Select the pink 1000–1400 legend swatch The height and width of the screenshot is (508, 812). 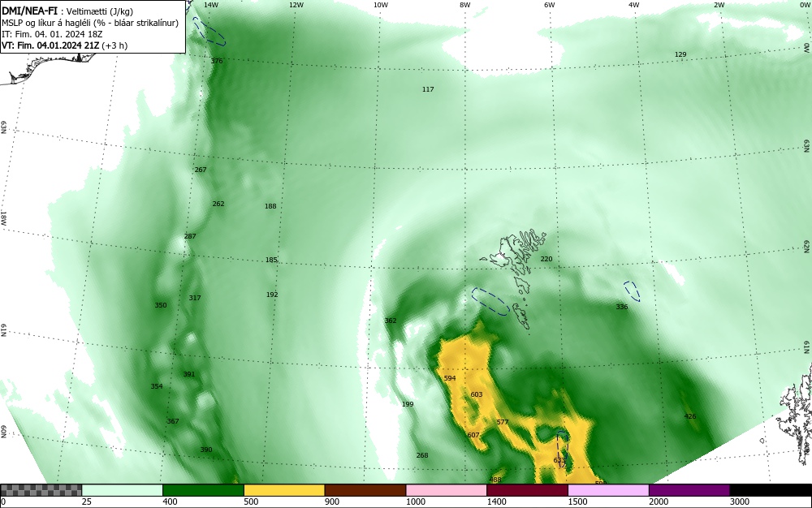(x=447, y=490)
